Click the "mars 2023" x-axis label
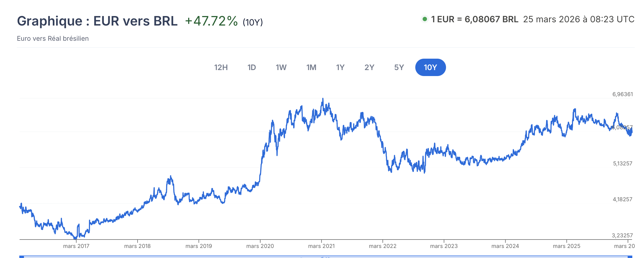Viewport: 644px width, 258px height. (444, 246)
